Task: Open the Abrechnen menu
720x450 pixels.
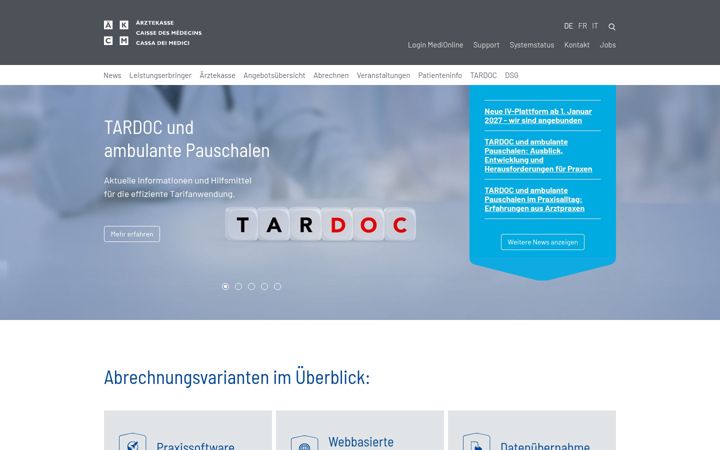Action: pyautogui.click(x=331, y=75)
